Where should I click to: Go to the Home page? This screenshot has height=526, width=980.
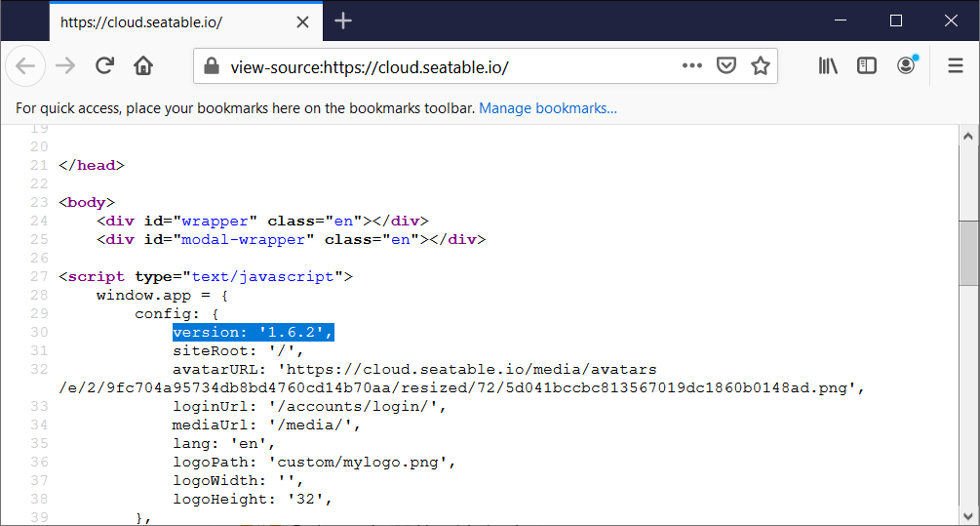click(143, 66)
